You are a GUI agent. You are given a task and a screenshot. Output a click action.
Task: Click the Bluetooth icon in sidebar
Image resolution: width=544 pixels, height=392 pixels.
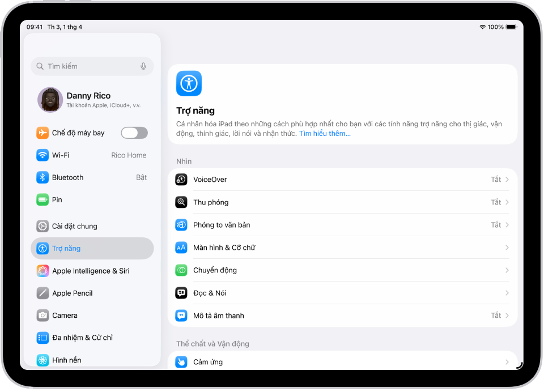tap(42, 177)
